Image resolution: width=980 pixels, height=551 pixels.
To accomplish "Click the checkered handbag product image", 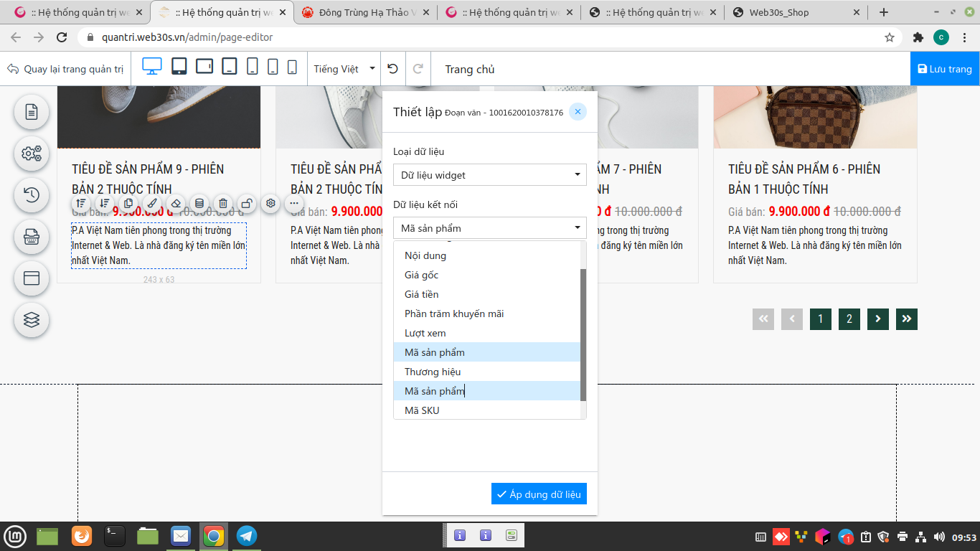I will click(x=815, y=117).
